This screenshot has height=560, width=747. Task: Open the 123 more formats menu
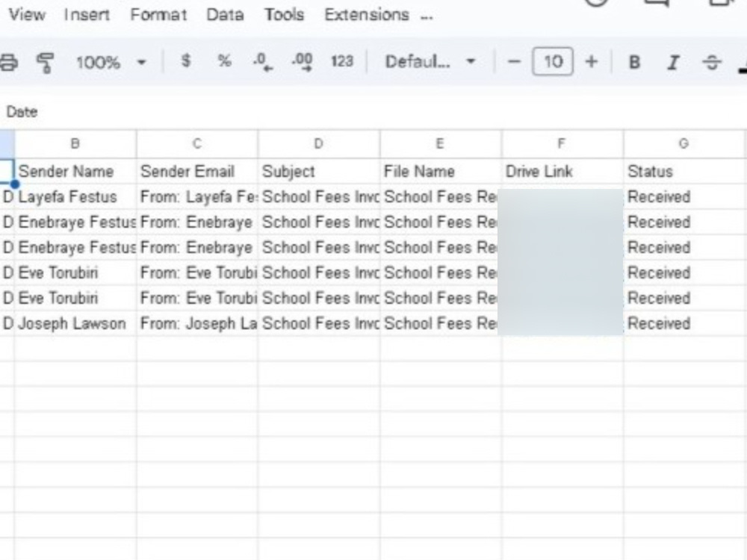pos(342,61)
